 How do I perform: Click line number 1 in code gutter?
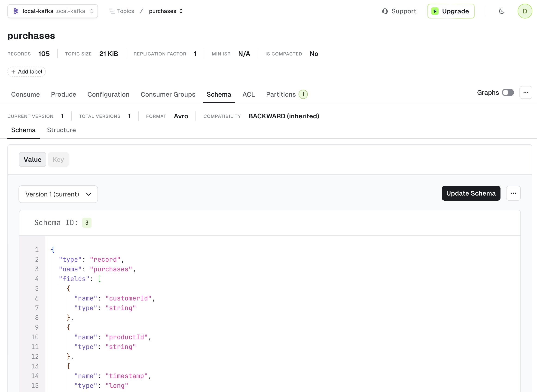point(37,250)
